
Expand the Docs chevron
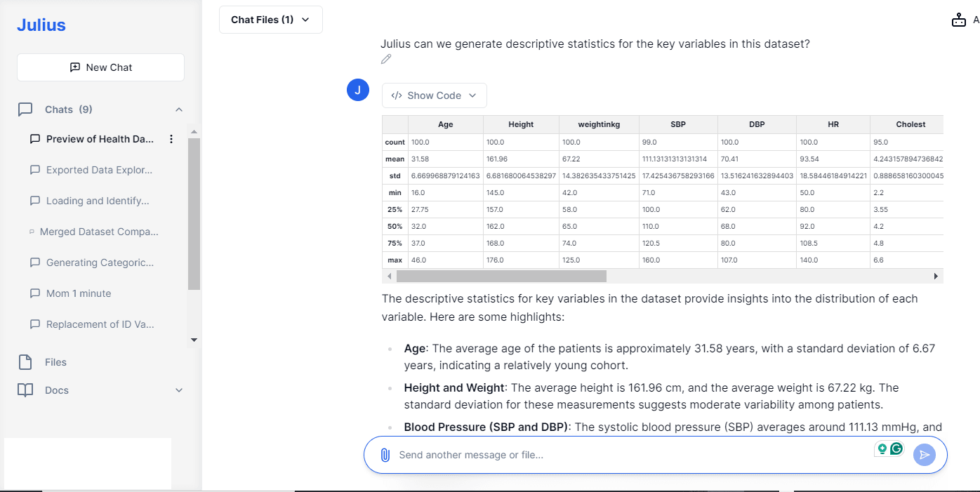point(179,390)
